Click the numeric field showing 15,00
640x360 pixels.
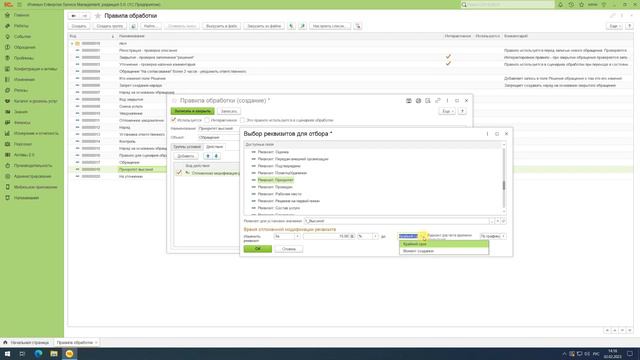point(329,236)
